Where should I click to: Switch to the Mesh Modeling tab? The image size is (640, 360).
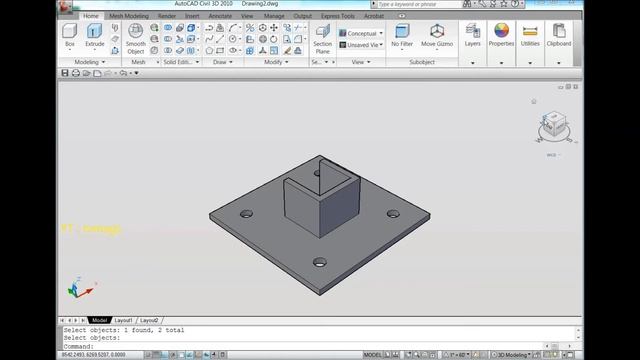tap(129, 16)
